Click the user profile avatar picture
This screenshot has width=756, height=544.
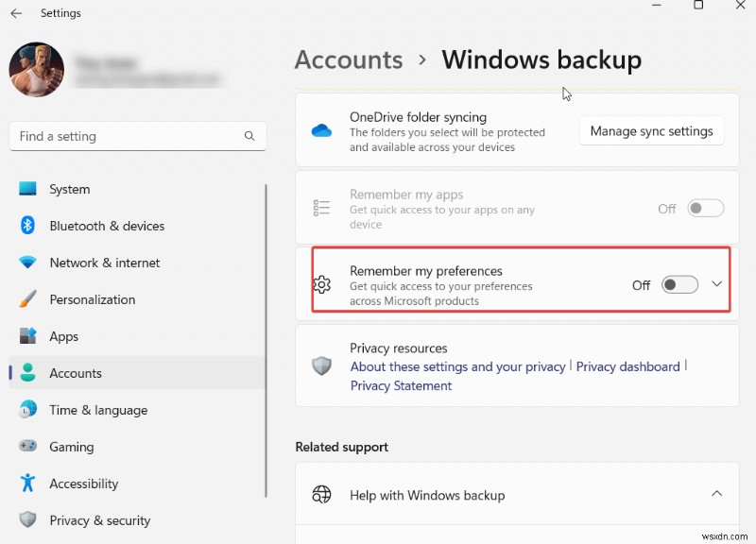(x=37, y=69)
